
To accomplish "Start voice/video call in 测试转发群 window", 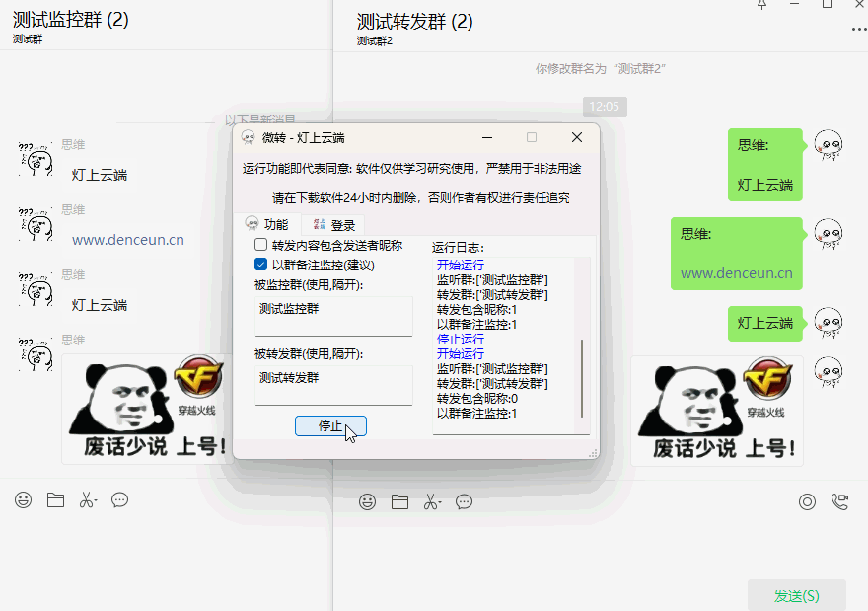I will [x=839, y=501].
